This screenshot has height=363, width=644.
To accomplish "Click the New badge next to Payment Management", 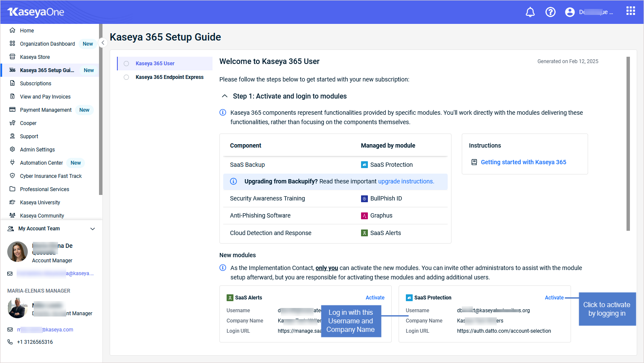I will (x=85, y=110).
